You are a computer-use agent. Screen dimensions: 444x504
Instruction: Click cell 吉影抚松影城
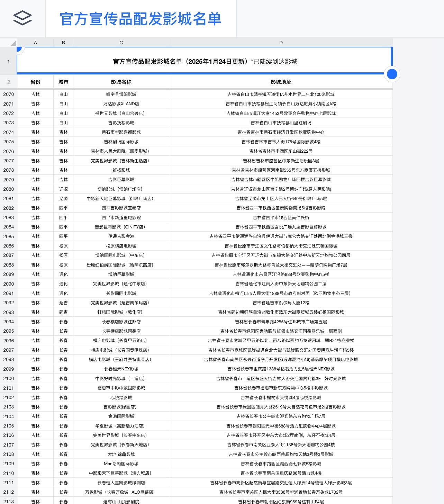point(121,123)
